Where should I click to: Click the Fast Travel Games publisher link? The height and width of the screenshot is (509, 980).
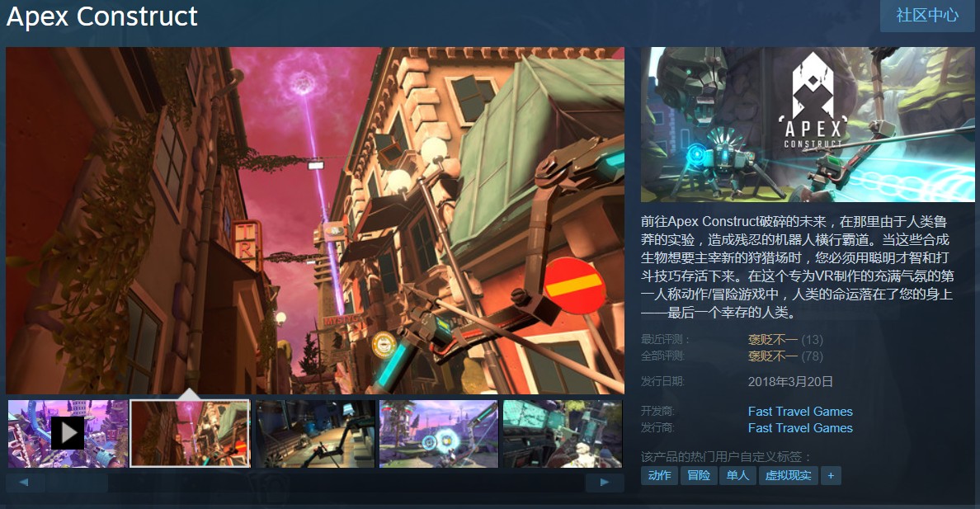point(800,428)
